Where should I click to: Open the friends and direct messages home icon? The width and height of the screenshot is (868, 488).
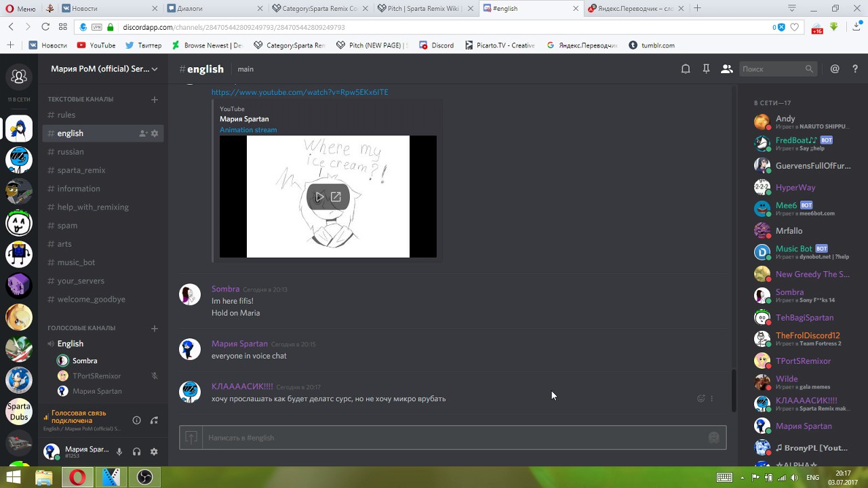[19, 76]
